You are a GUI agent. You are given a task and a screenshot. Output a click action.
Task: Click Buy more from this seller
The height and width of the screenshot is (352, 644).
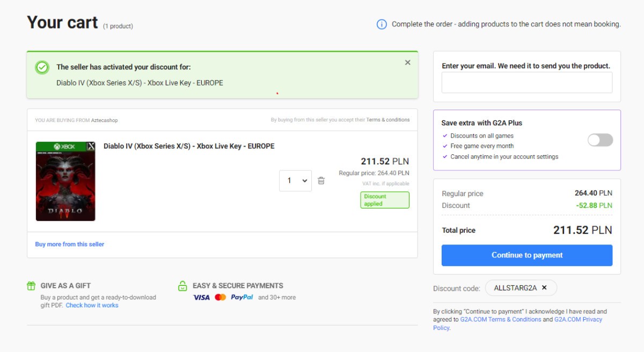pyautogui.click(x=70, y=244)
